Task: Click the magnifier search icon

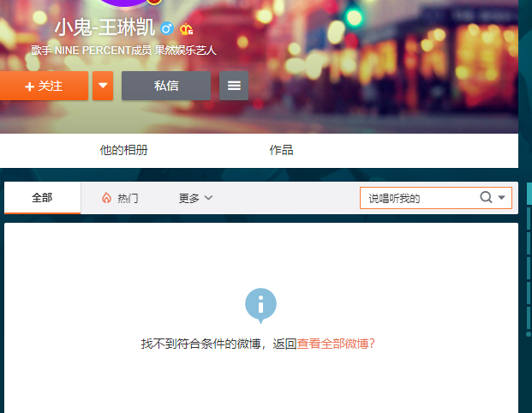Action: coord(486,197)
